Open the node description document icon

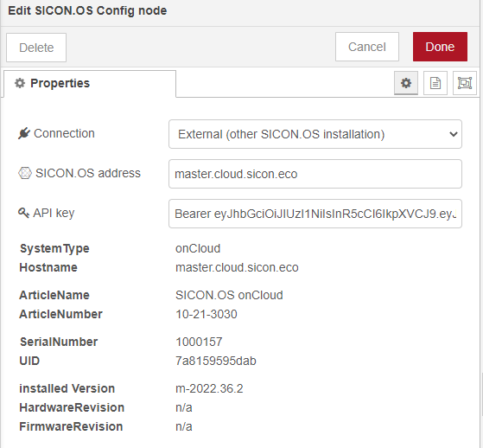435,83
